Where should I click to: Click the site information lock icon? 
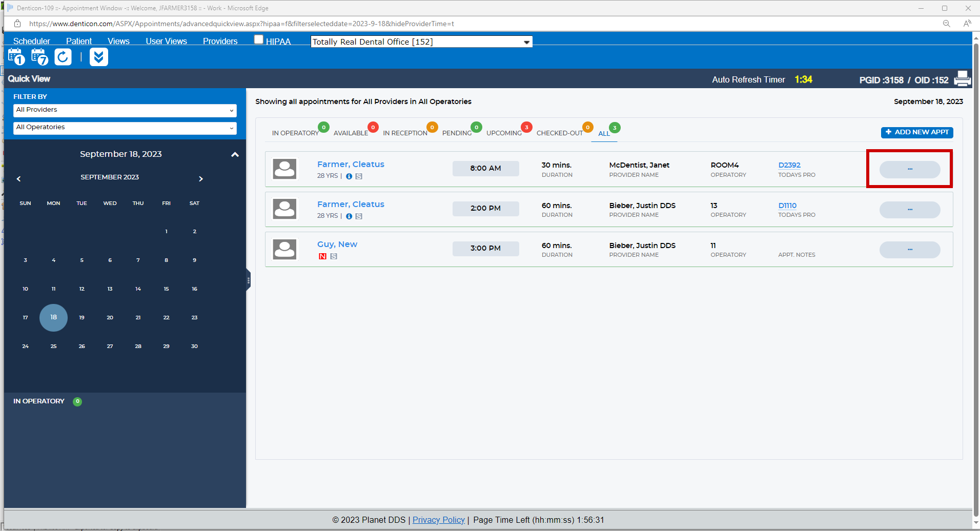click(x=17, y=24)
